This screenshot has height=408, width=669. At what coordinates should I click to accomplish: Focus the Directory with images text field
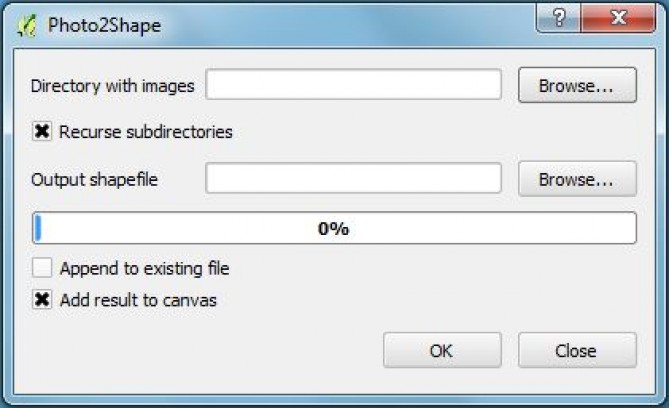353,85
